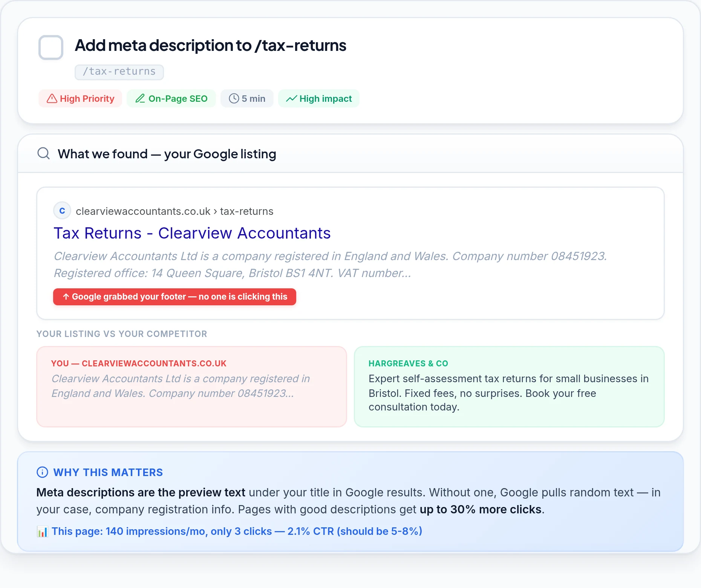The height and width of the screenshot is (588, 701).
Task: Click the clearviewaccountants.co.uk › tax-returns URL
Action: pyautogui.click(x=174, y=211)
